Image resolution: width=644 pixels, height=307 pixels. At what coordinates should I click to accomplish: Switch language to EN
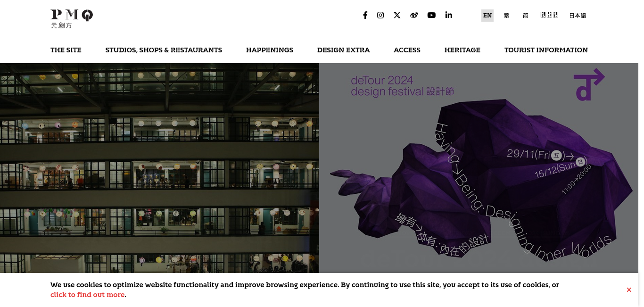click(487, 16)
